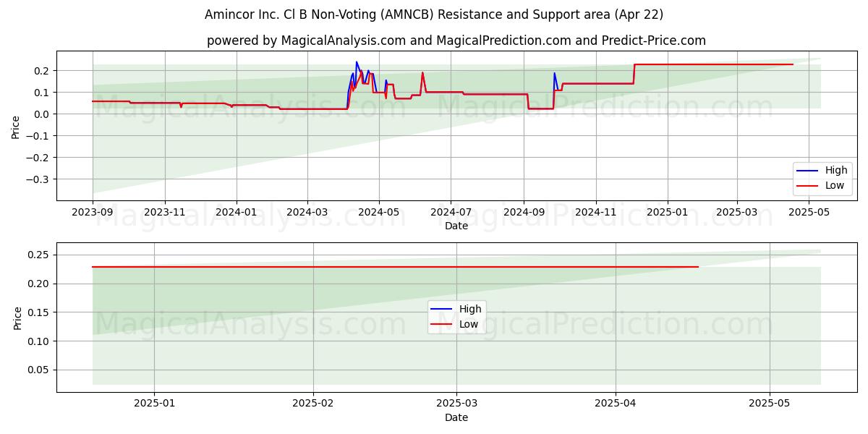The width and height of the screenshot is (868, 434).
Task: Click 'Low' in the bottom chart legend
Action: click(469, 324)
